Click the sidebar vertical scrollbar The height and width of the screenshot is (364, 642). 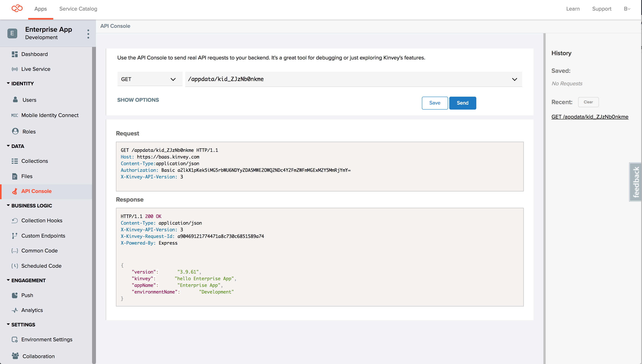(x=94, y=200)
